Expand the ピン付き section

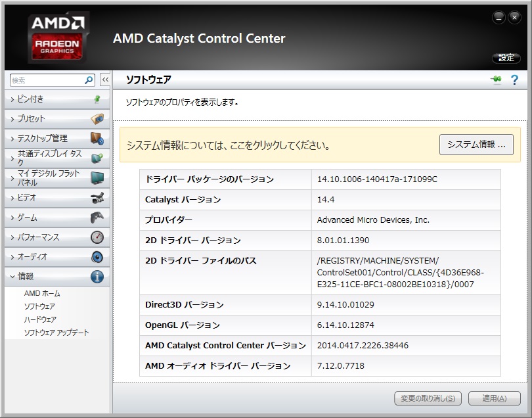point(57,99)
